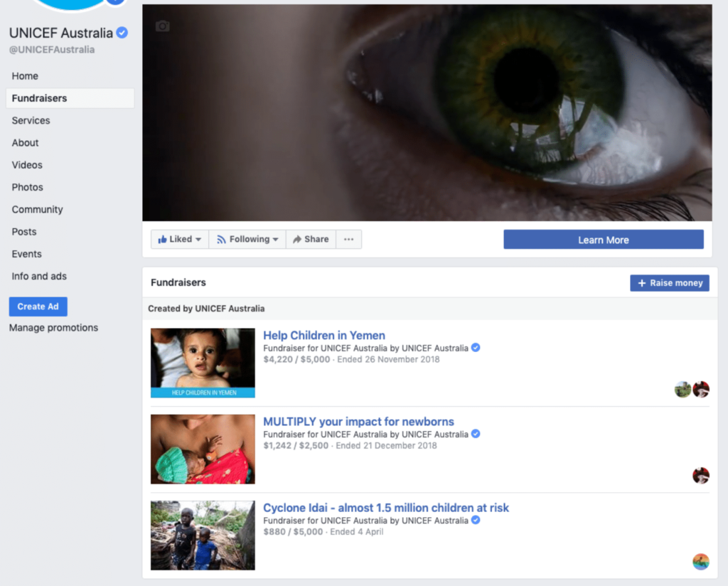Open the Cyclone Idai fundraiser thumbnail
The height and width of the screenshot is (586, 728).
tap(203, 536)
